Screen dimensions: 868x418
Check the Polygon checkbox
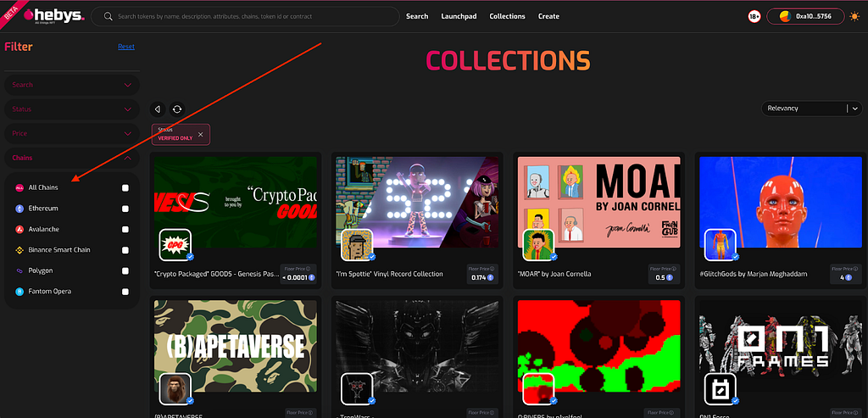(x=125, y=270)
